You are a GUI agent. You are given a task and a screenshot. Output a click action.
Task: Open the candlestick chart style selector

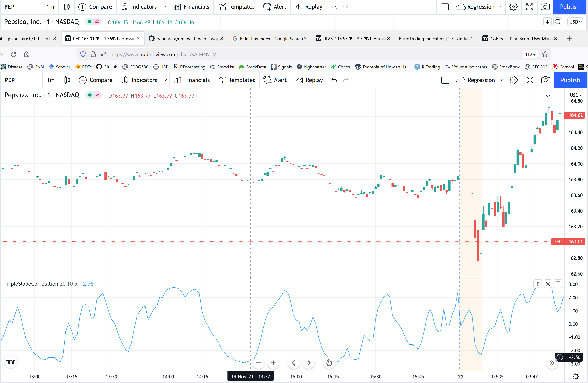[67, 80]
